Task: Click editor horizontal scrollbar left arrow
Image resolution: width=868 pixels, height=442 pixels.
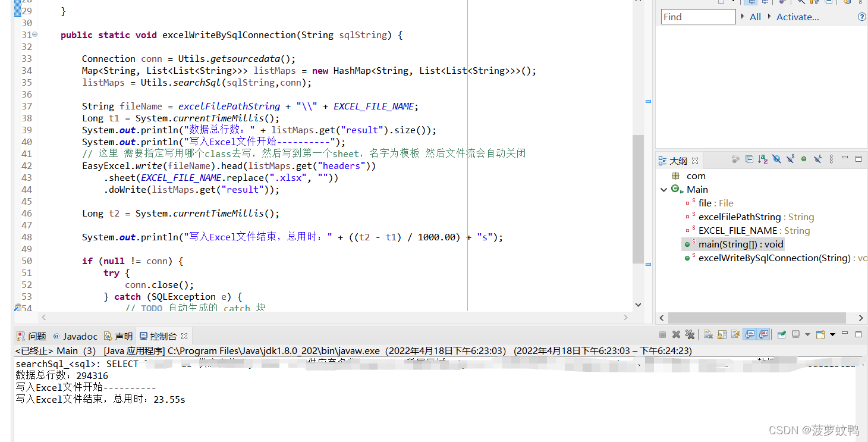Action: [43, 318]
